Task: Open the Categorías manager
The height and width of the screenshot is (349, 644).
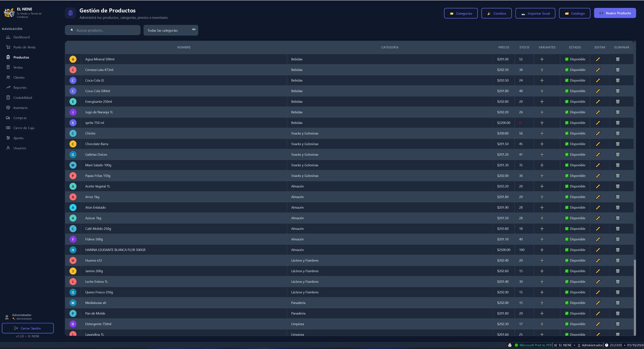Action: click(461, 13)
